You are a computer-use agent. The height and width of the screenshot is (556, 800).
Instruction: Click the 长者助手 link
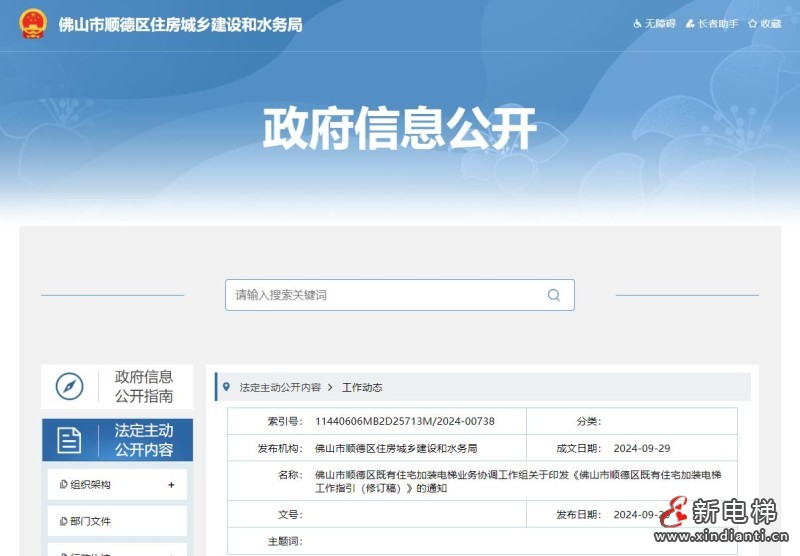click(x=717, y=23)
